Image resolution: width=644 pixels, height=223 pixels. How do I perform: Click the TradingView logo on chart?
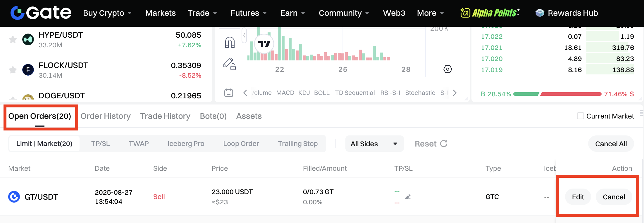(264, 44)
